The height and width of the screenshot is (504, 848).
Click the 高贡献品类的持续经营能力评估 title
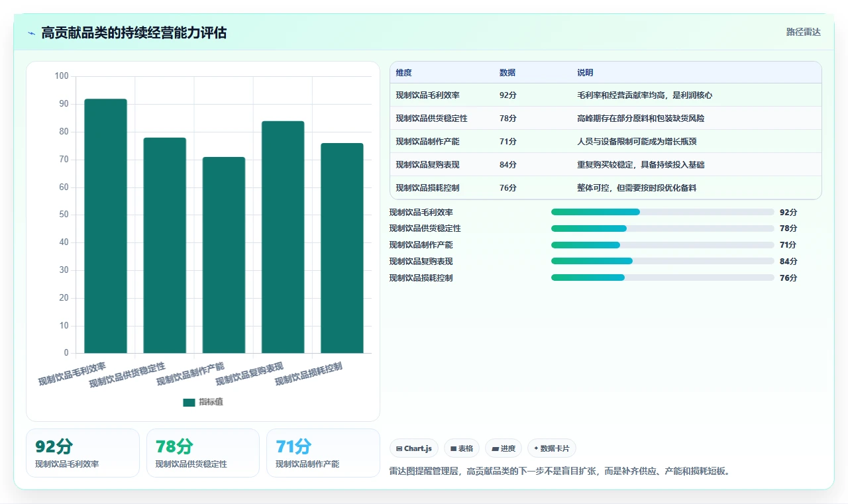tap(134, 33)
